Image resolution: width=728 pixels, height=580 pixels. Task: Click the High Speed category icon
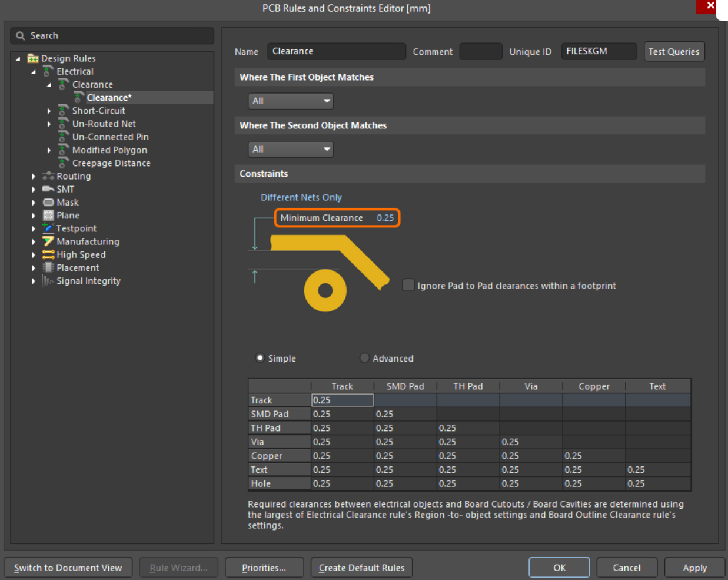(x=48, y=254)
